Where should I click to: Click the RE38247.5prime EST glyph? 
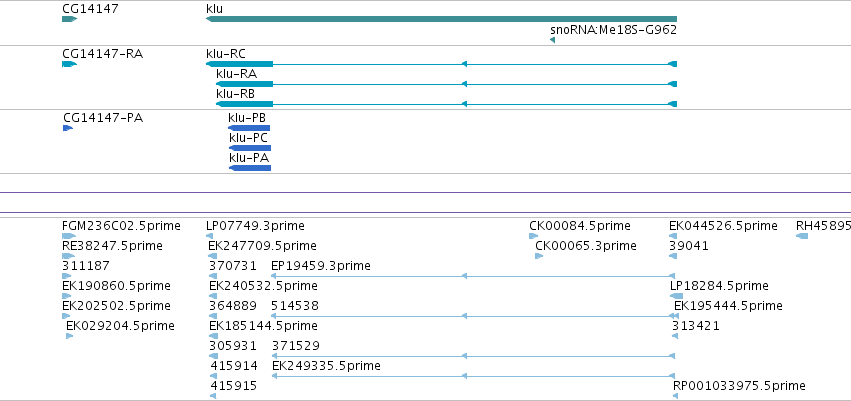(68, 256)
